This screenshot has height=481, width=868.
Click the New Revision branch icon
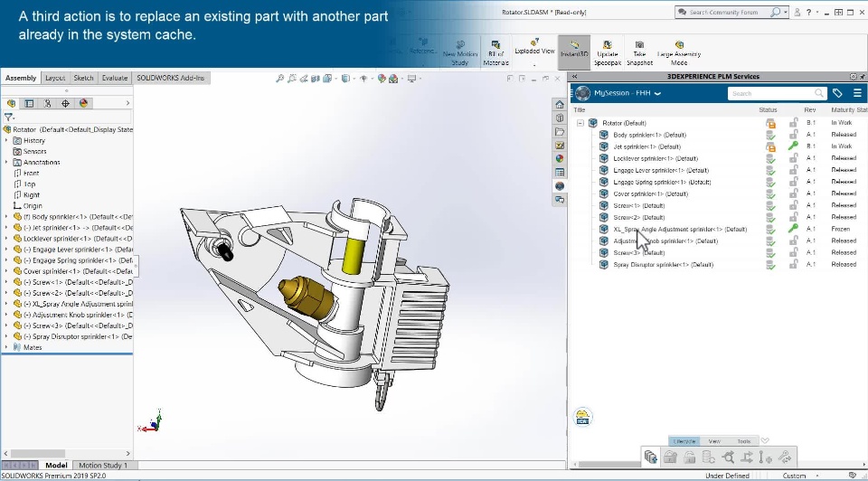(x=747, y=457)
